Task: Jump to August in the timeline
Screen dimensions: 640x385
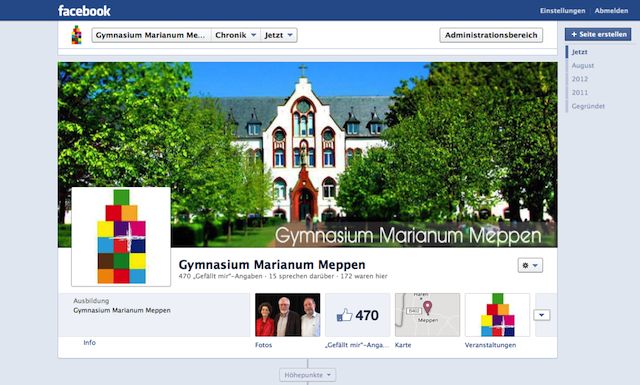Action: (x=582, y=65)
